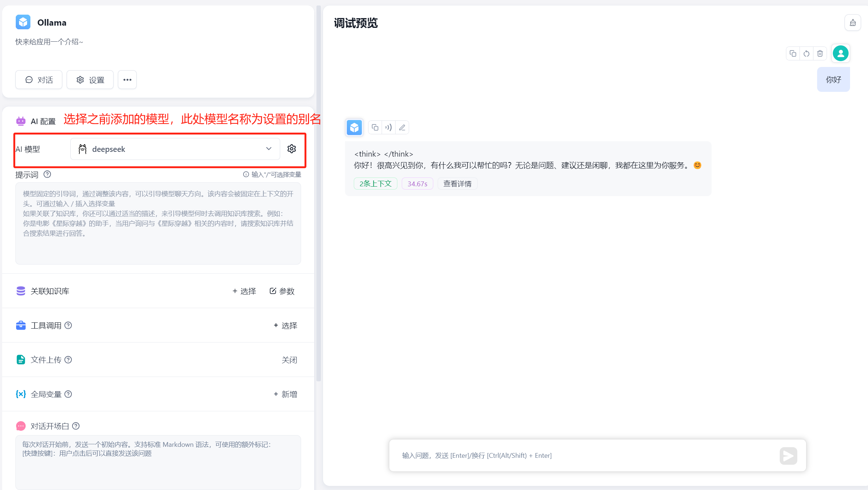The width and height of the screenshot is (868, 490).
Task: Click the model settings gear icon
Action: 292,149
